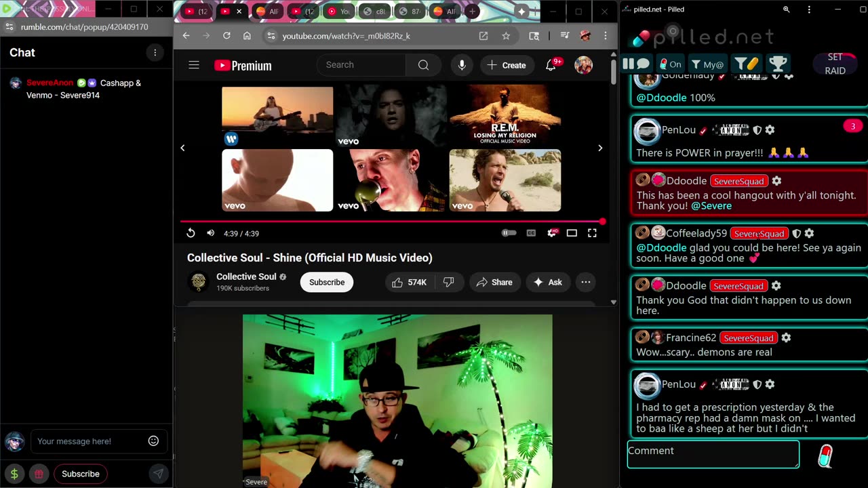Open settings gear on Francine62 message
This screenshot has width=868, height=488.
coord(786,338)
